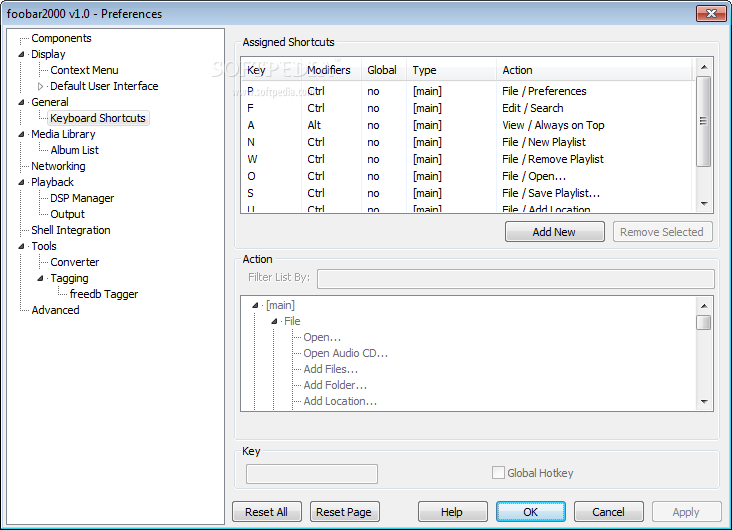Collapse the Tools tree node
The height and width of the screenshot is (530, 732).
click(x=21, y=246)
